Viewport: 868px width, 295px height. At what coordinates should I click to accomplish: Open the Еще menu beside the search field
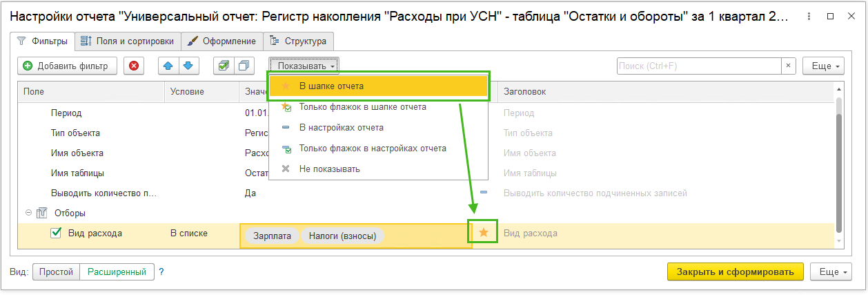824,66
